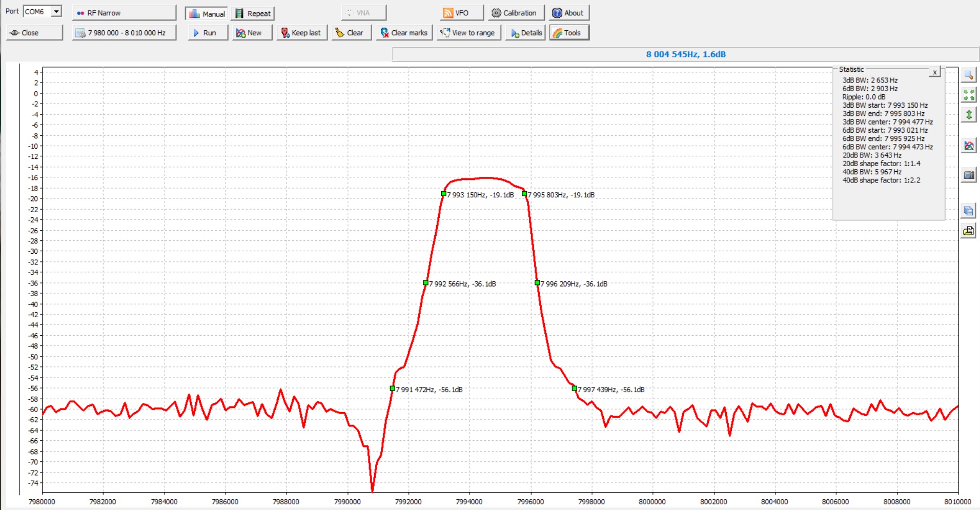Image resolution: width=980 pixels, height=510 pixels.
Task: Close the Statistic panel
Action: pos(934,72)
